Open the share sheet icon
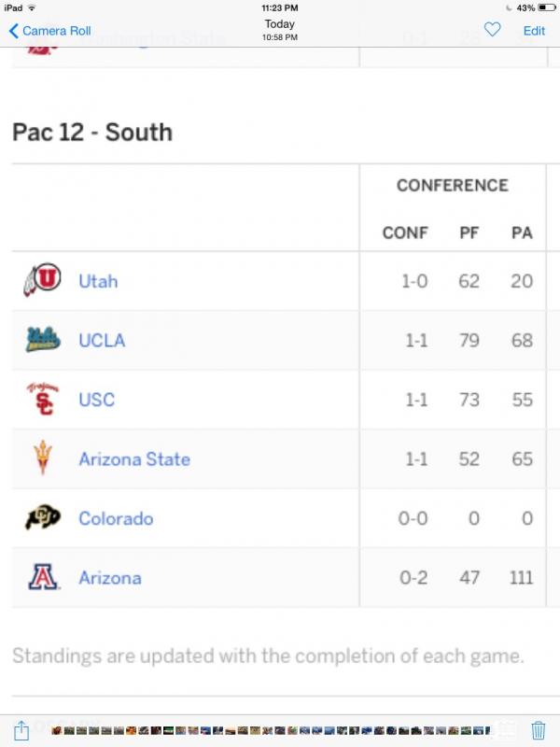560x747 pixels. point(21,730)
